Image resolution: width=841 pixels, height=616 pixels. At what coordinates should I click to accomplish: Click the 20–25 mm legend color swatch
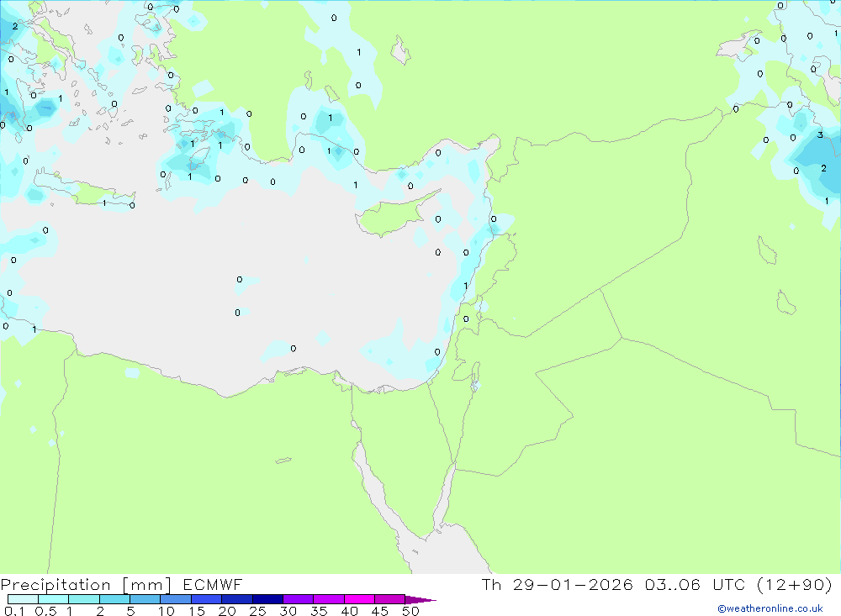(237, 599)
